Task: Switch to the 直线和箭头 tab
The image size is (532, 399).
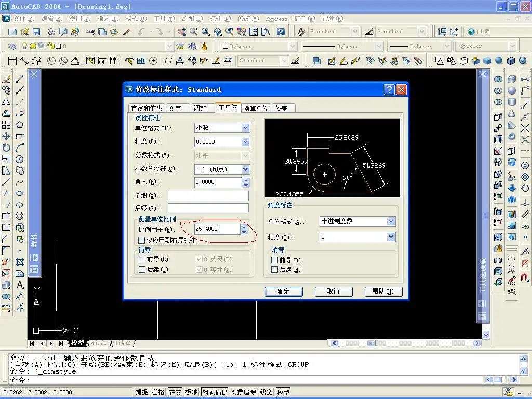Action: point(147,108)
